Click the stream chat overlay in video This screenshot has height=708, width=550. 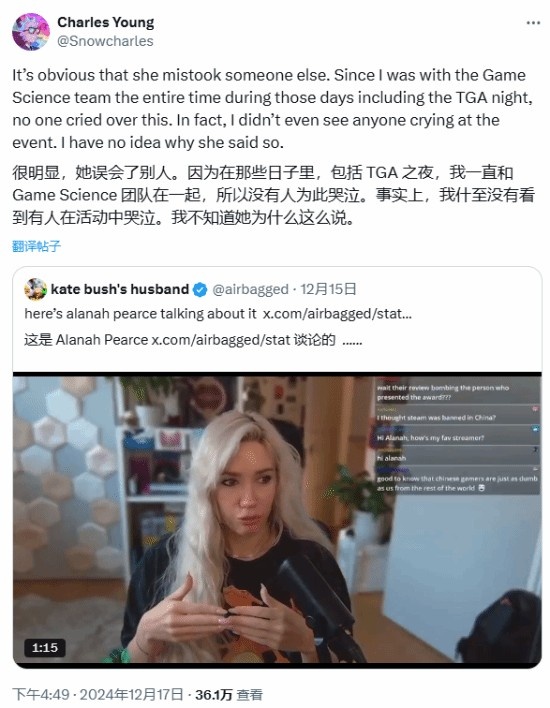pyautogui.click(x=457, y=437)
